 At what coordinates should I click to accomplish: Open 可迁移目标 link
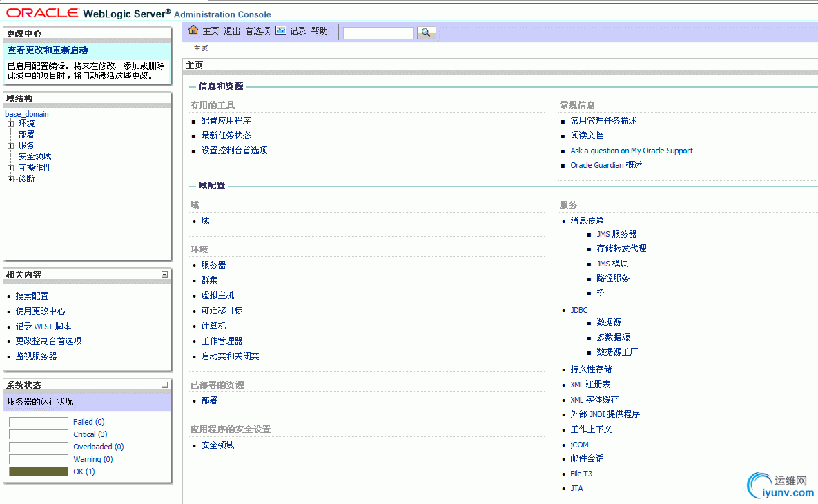click(x=222, y=311)
